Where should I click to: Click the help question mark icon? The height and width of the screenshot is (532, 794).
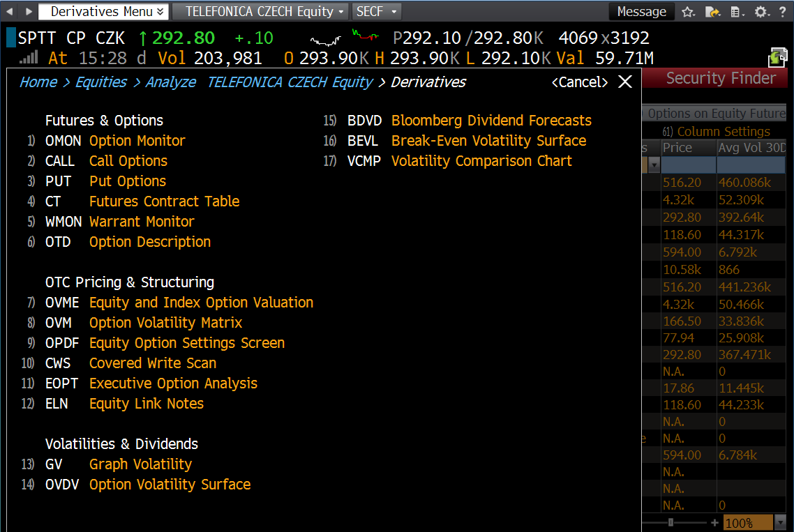click(x=782, y=12)
